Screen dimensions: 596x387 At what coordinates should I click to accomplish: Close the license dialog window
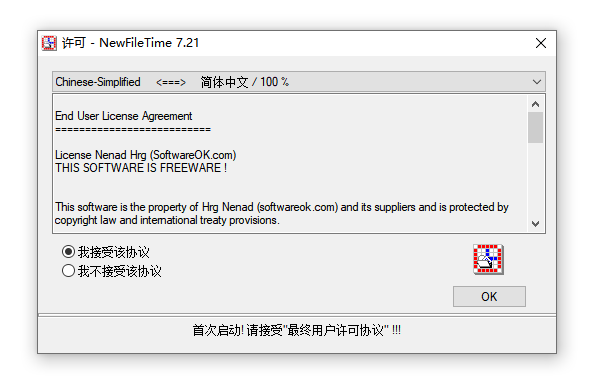pyautogui.click(x=541, y=43)
